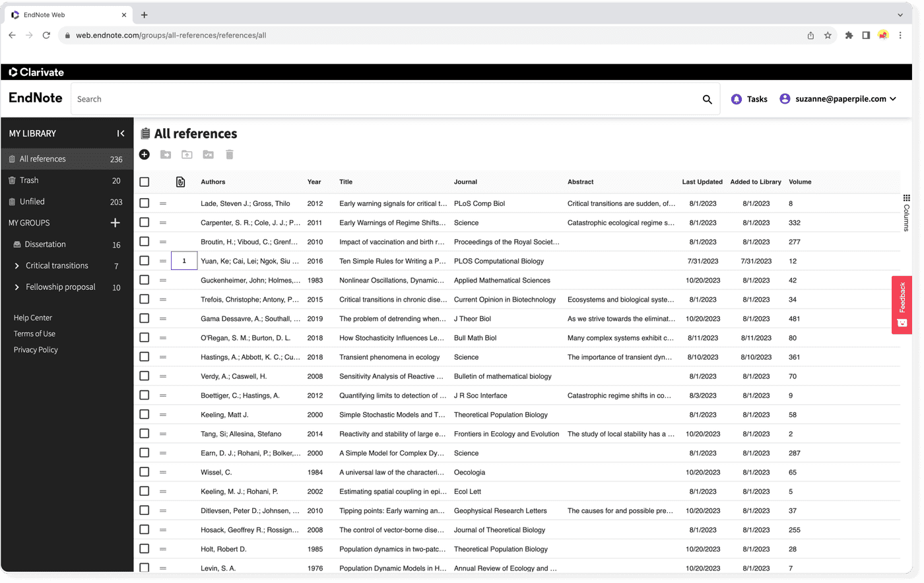Click the Tasks notification icon
This screenshot has height=583, width=924.
pos(737,98)
